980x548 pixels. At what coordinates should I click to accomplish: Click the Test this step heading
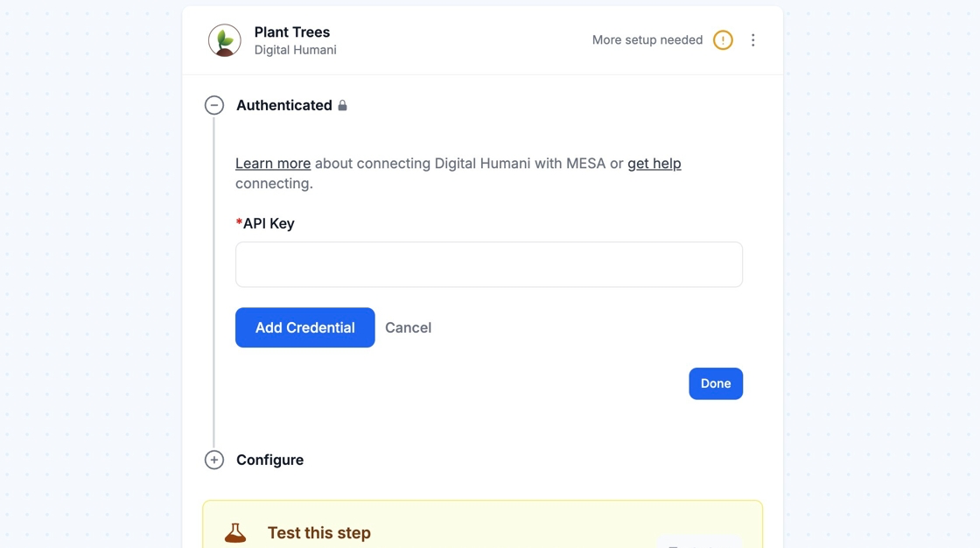(x=318, y=532)
